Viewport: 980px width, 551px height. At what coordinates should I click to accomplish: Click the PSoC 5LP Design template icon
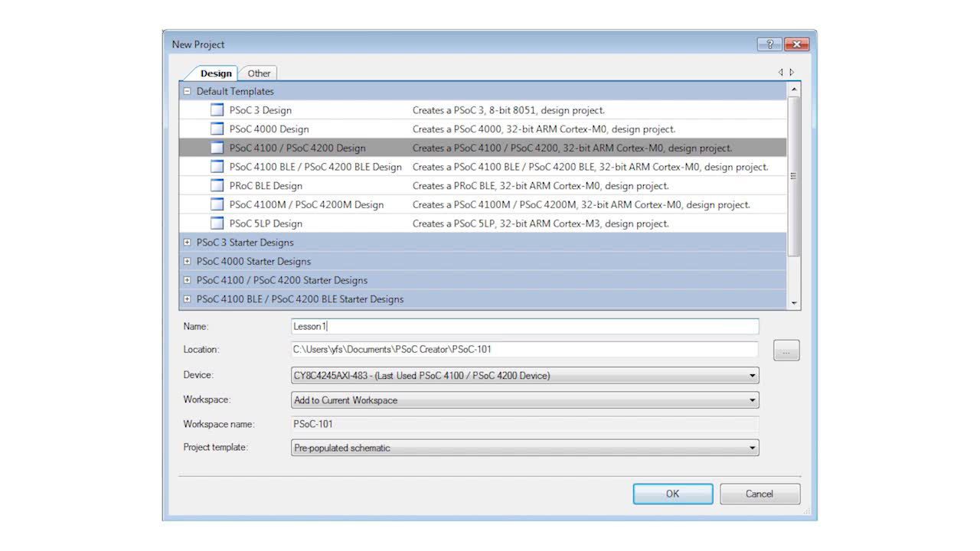click(217, 223)
